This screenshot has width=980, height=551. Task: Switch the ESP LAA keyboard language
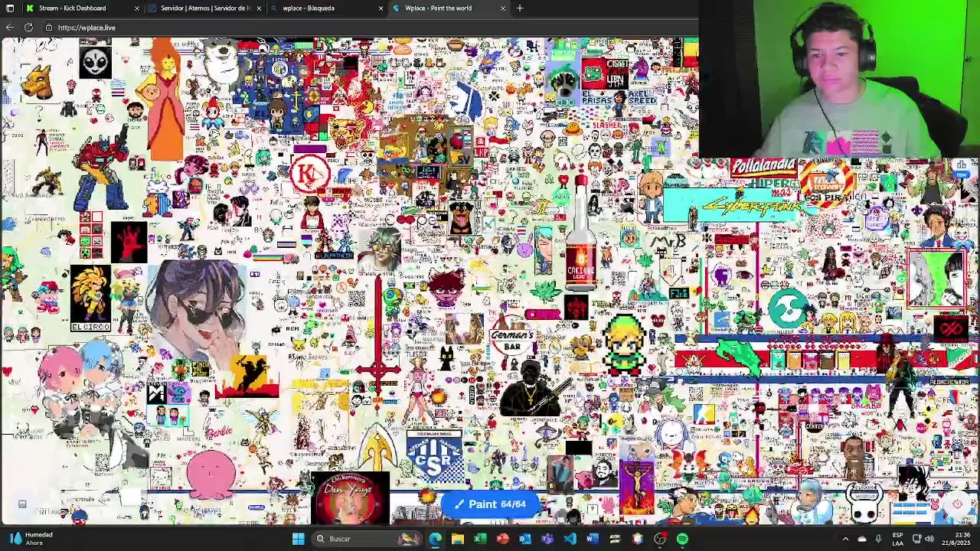pos(898,539)
